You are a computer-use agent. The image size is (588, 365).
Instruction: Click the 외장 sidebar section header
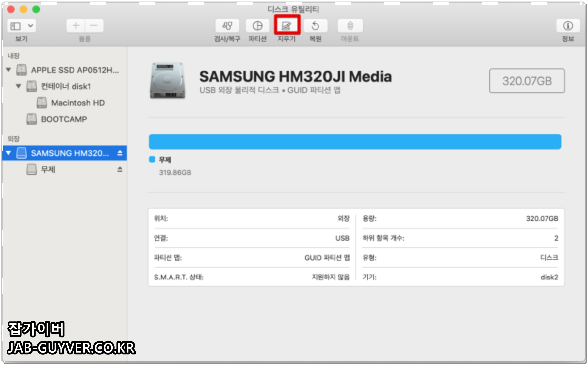(x=14, y=139)
